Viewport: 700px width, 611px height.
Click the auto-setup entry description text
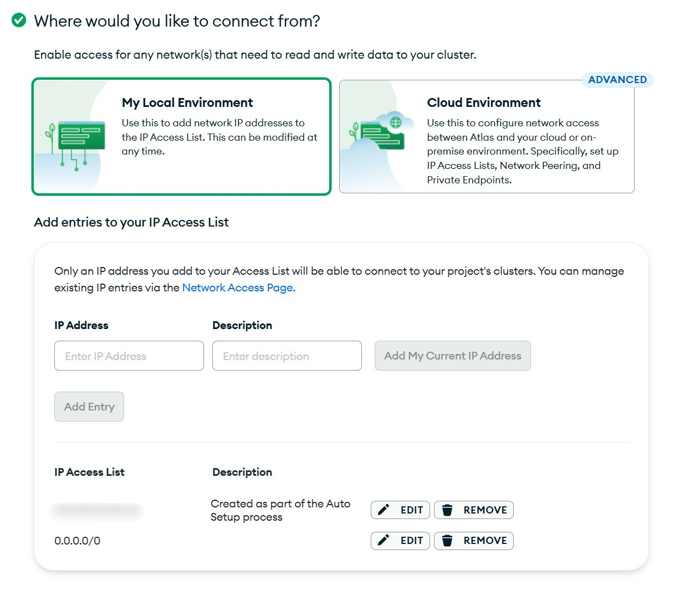click(280, 510)
